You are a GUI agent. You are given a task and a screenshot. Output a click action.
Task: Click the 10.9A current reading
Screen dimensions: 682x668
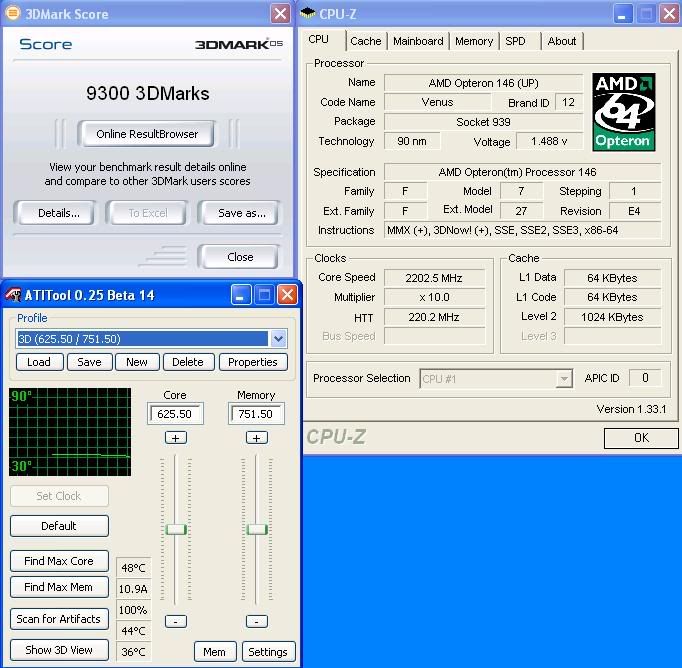coord(134,589)
